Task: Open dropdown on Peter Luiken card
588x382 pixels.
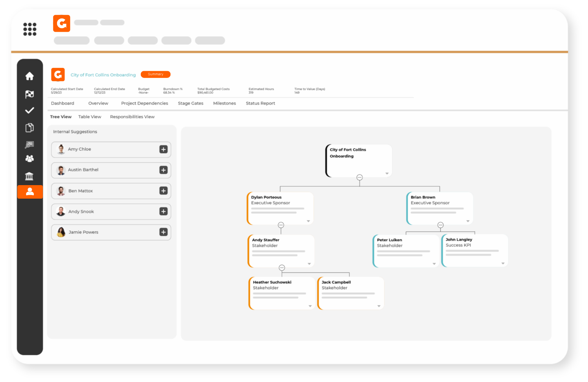Action: point(434,264)
